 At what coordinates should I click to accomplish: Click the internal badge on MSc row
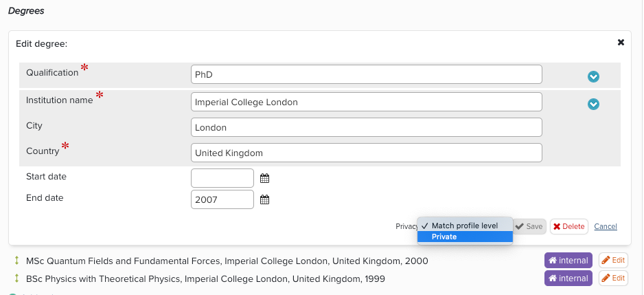568,261
